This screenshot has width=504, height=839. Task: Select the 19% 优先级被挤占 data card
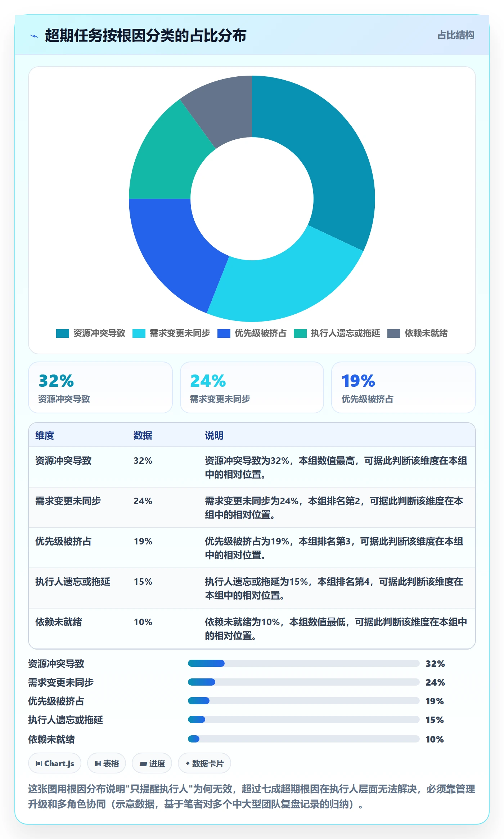(404, 387)
